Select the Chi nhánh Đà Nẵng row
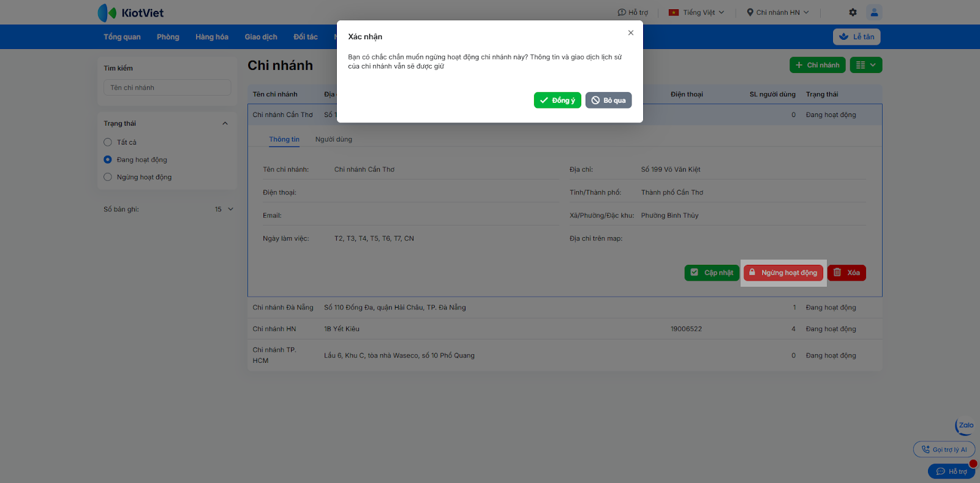 [x=565, y=308]
